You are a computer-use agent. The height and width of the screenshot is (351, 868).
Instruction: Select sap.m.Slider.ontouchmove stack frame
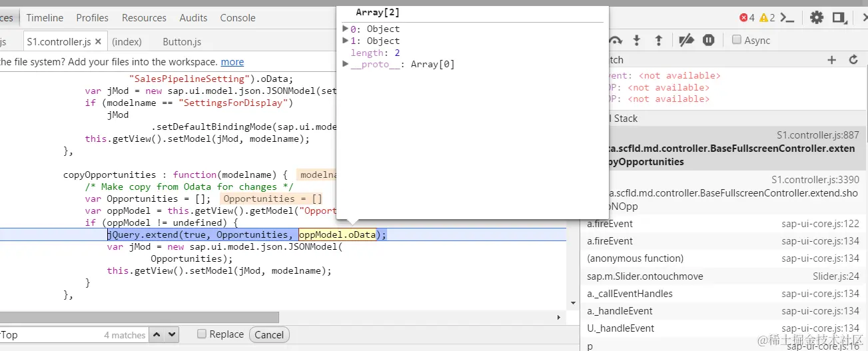coord(723,276)
